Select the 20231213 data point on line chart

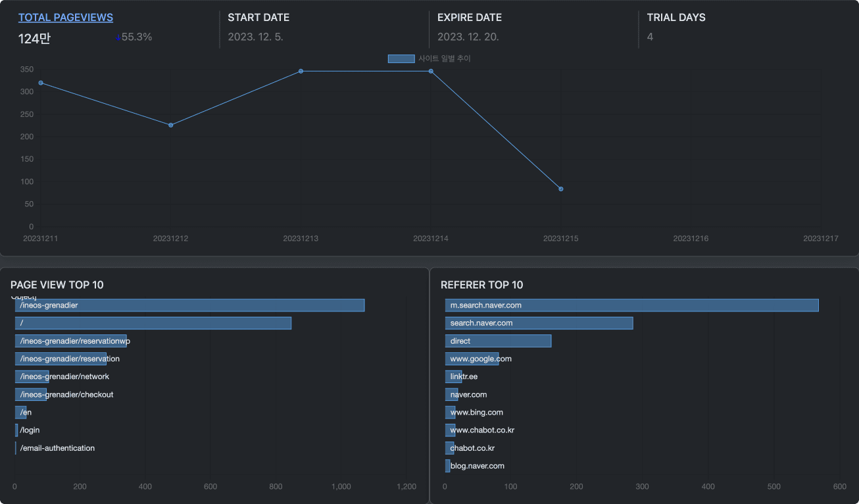pos(301,71)
